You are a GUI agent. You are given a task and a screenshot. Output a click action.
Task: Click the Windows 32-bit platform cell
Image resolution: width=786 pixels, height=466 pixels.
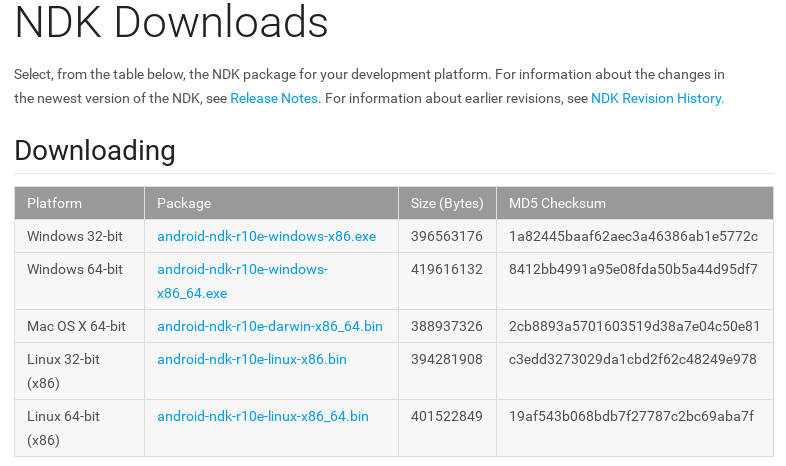tap(75, 236)
